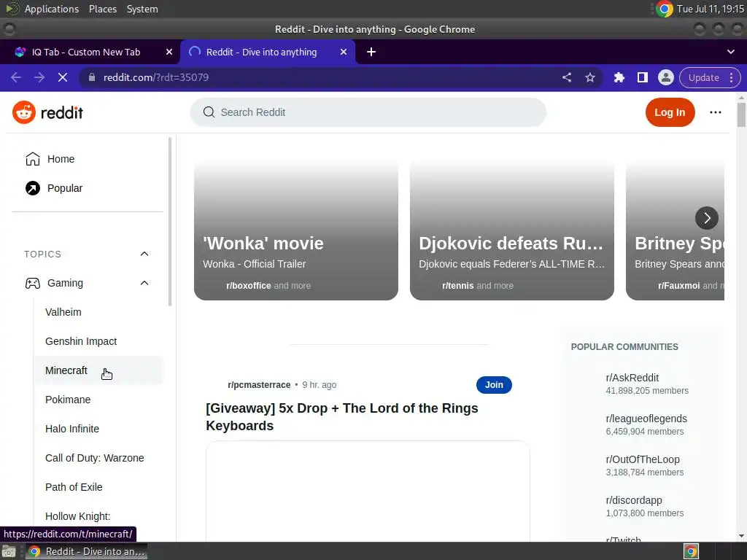Open the Minecraft topic
The width and height of the screenshot is (747, 560).
click(x=66, y=370)
